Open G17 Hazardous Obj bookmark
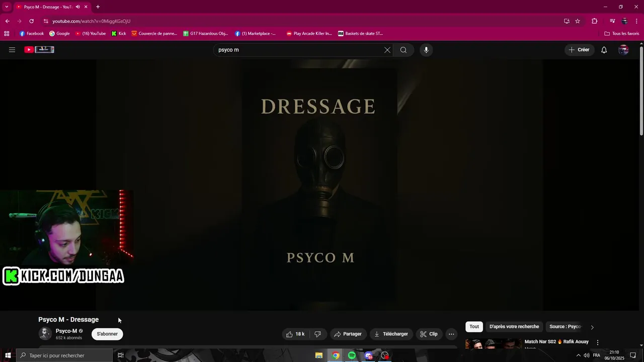The height and width of the screenshot is (362, 644). (x=205, y=34)
